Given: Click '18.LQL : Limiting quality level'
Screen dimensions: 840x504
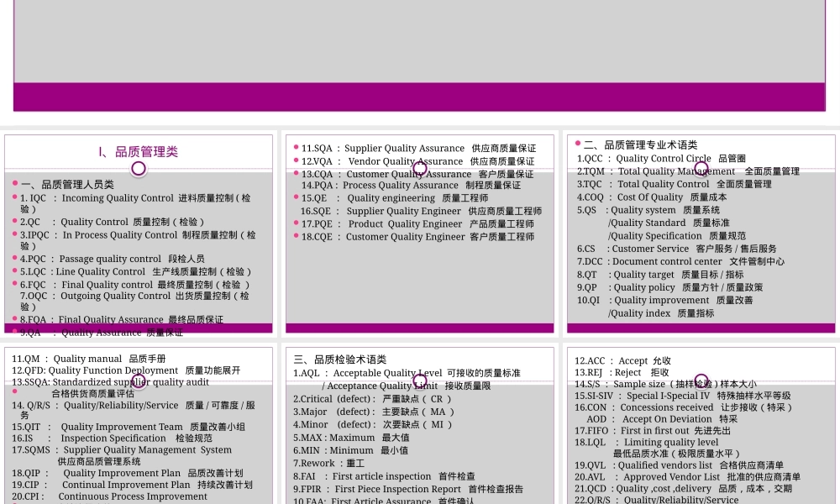Looking at the screenshot, I should coord(646,443).
